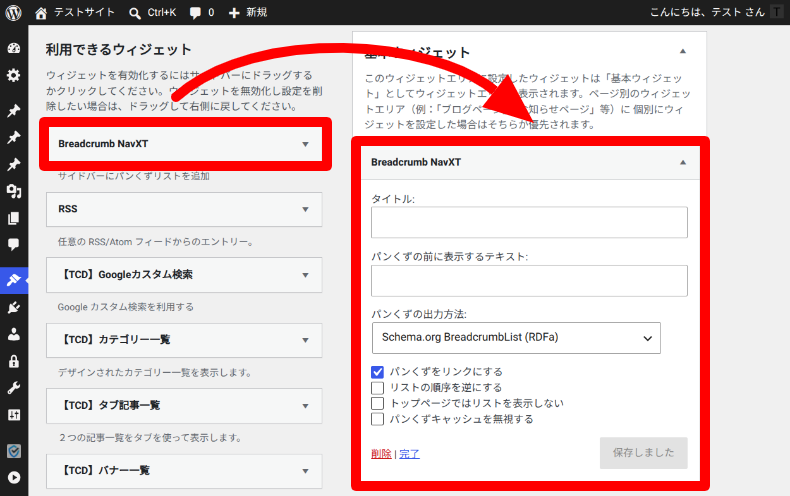Click the 完了 link

click(409, 454)
